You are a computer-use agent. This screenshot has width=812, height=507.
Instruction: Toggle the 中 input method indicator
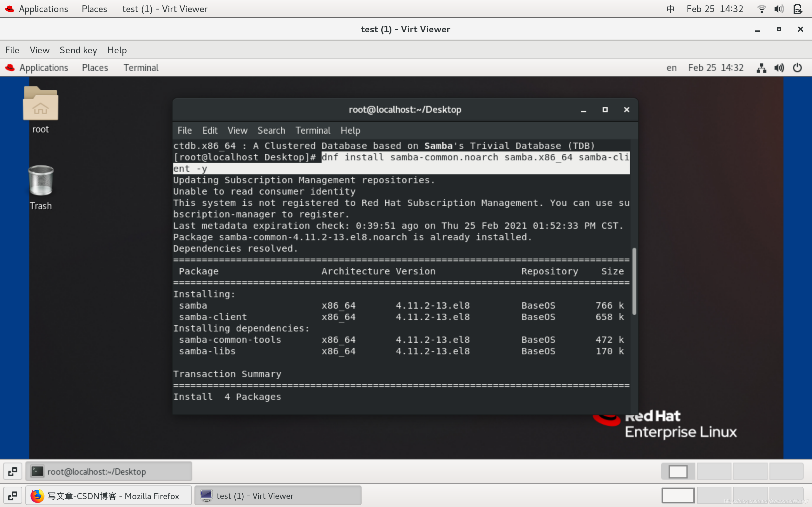pyautogui.click(x=671, y=9)
